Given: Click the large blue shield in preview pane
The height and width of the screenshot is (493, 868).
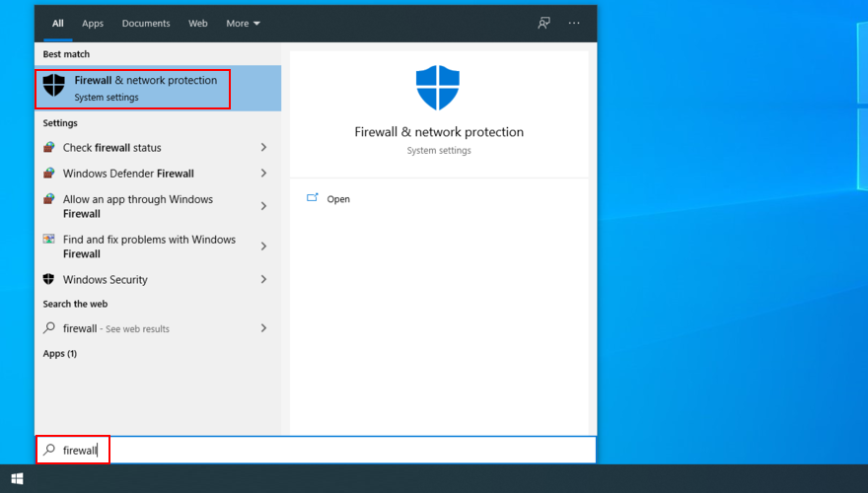Looking at the screenshot, I should (439, 88).
